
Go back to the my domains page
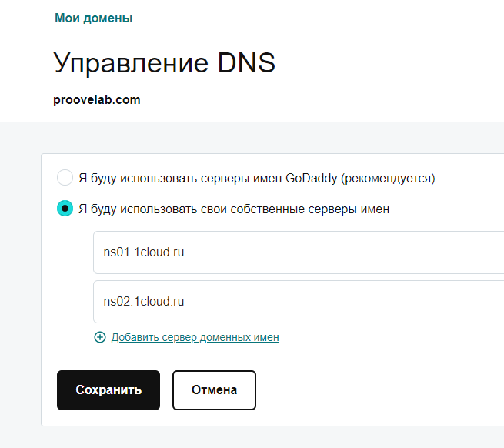(93, 18)
